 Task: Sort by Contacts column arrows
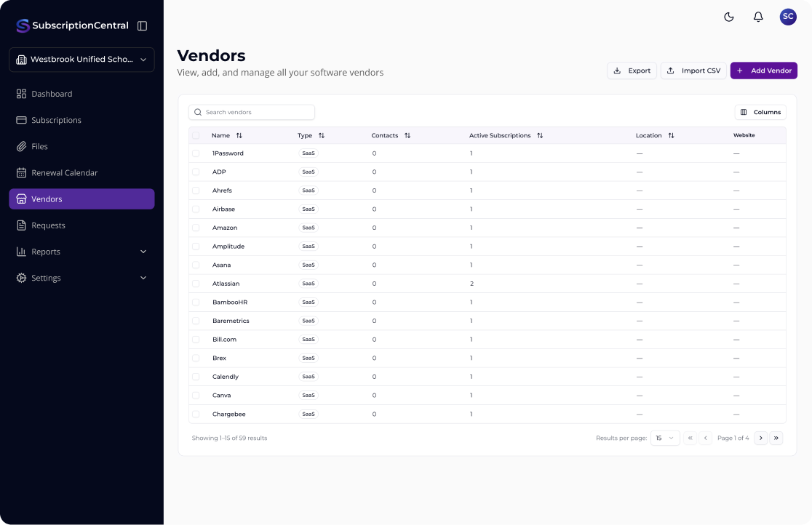[407, 136]
